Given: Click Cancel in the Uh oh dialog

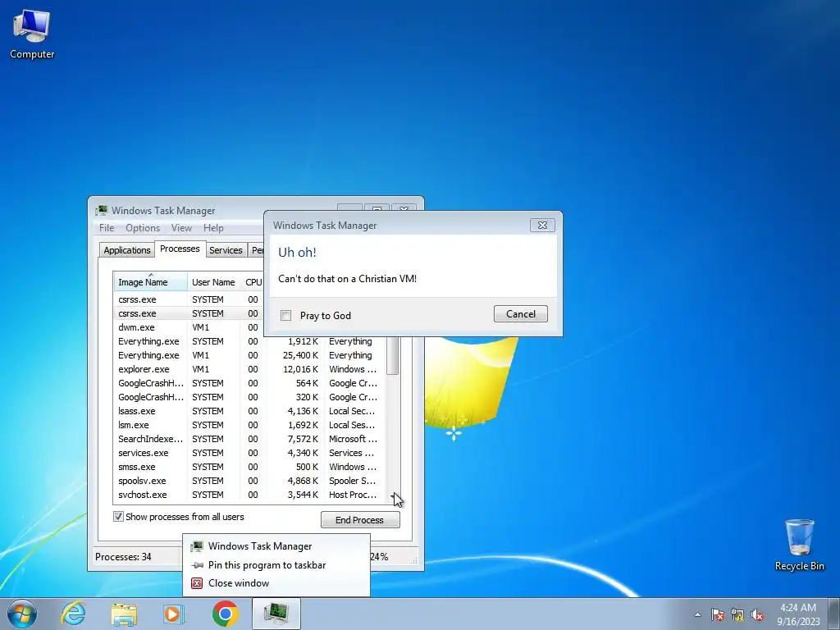Looking at the screenshot, I should pyautogui.click(x=521, y=314).
